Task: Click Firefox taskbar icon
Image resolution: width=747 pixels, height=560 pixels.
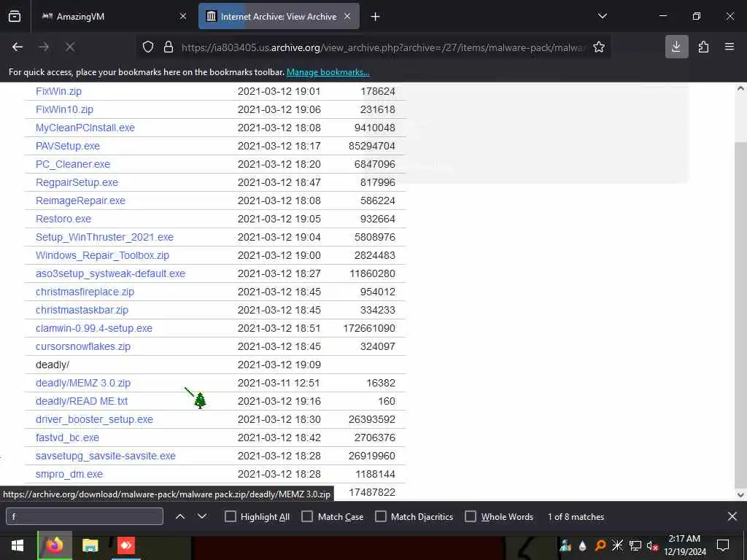Action: (55, 545)
